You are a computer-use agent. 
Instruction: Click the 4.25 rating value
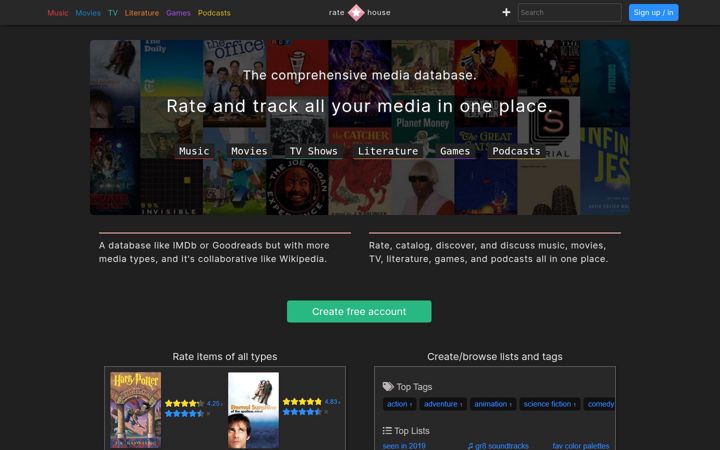[x=214, y=404]
